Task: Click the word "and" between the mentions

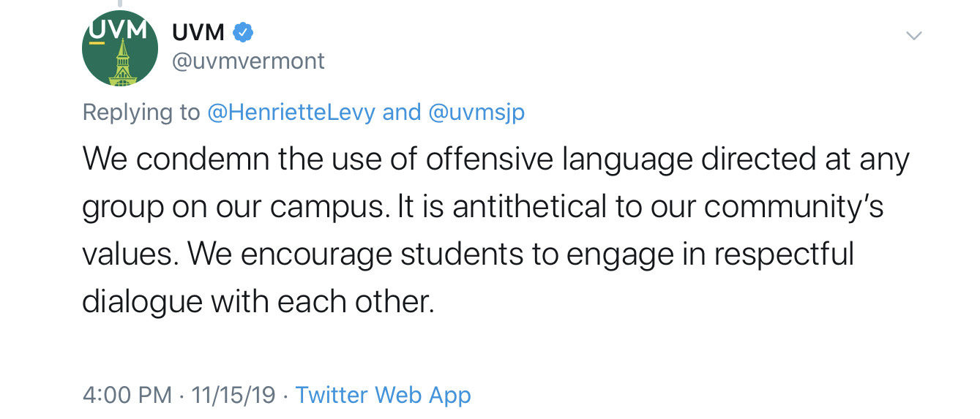Action: (401, 112)
